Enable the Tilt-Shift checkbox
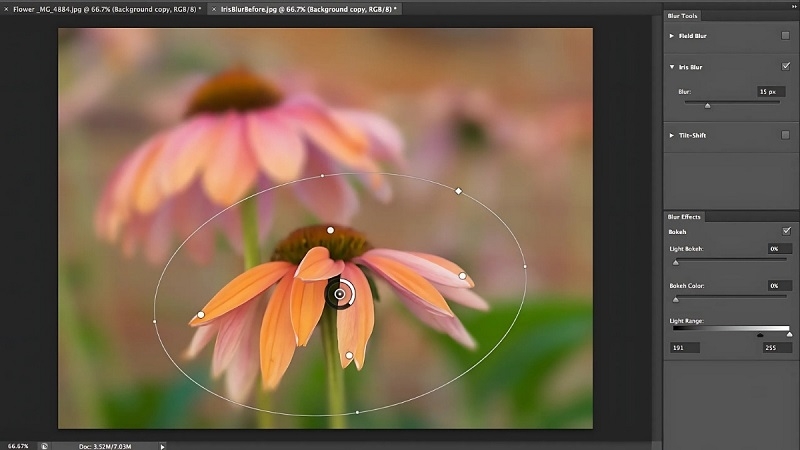The image size is (800, 450). [785, 135]
